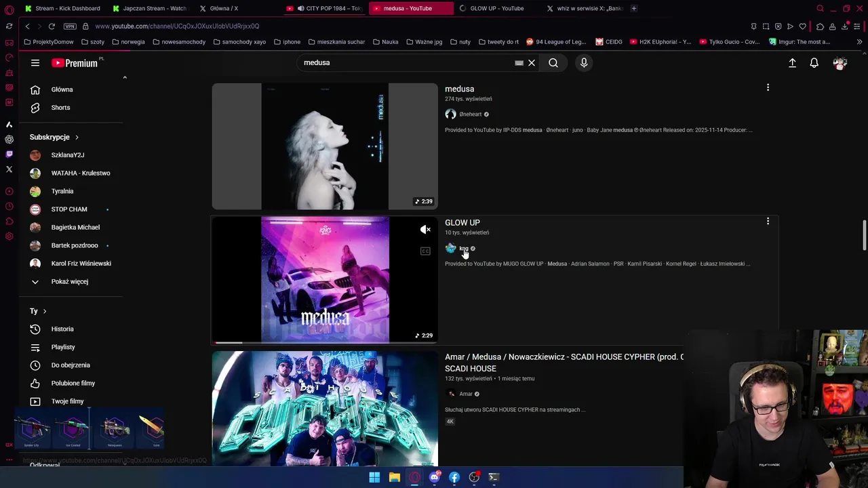Open a new browser tab with plus
Image resolution: width=868 pixels, height=488 pixels.
point(633,8)
